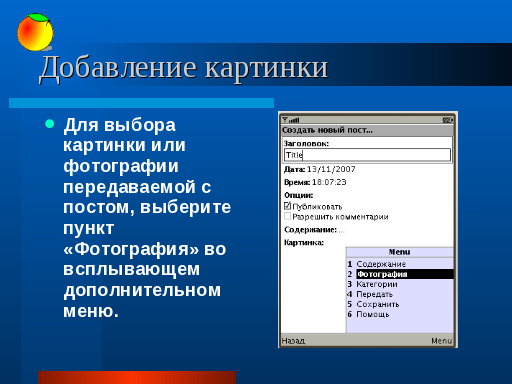Click the Menu popup header

400,252
